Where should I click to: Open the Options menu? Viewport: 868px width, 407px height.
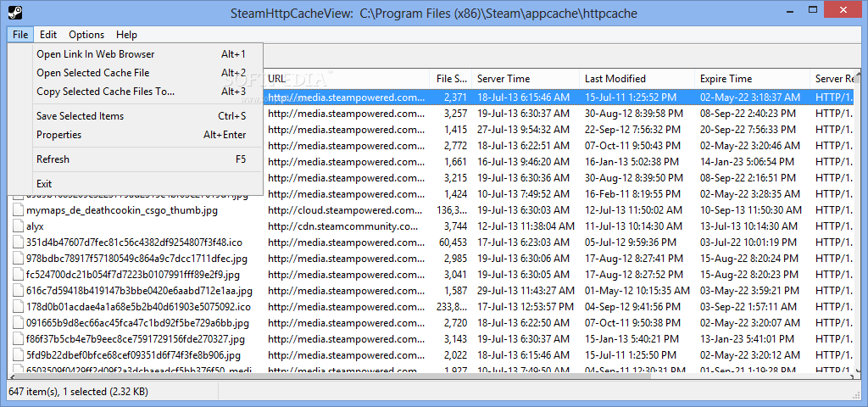pyautogui.click(x=86, y=34)
